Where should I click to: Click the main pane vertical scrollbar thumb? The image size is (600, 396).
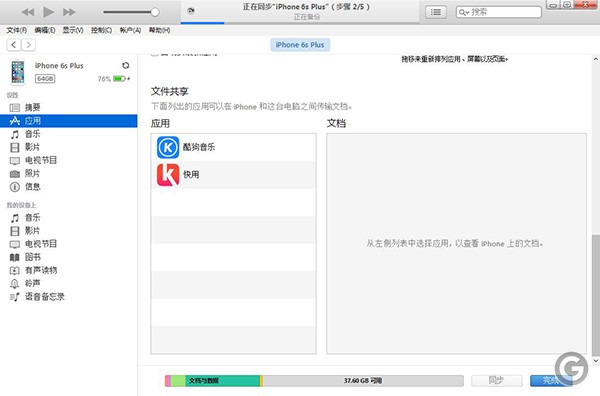(595, 295)
